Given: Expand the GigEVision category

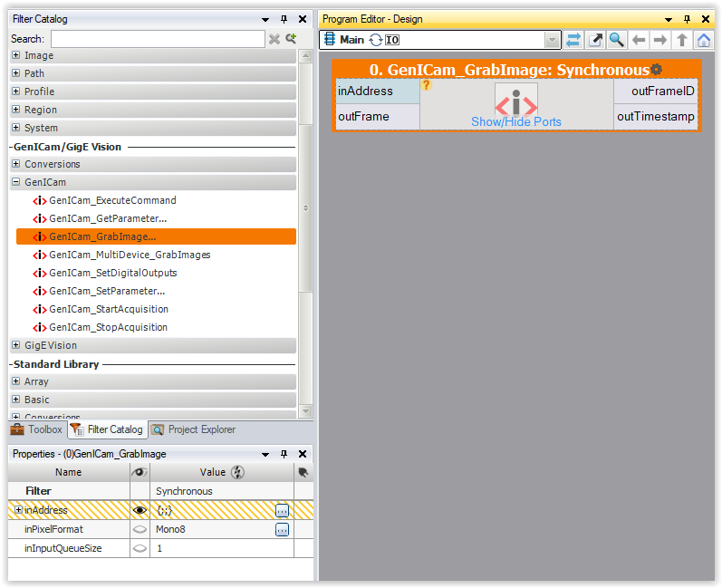Looking at the screenshot, I should tap(16, 345).
